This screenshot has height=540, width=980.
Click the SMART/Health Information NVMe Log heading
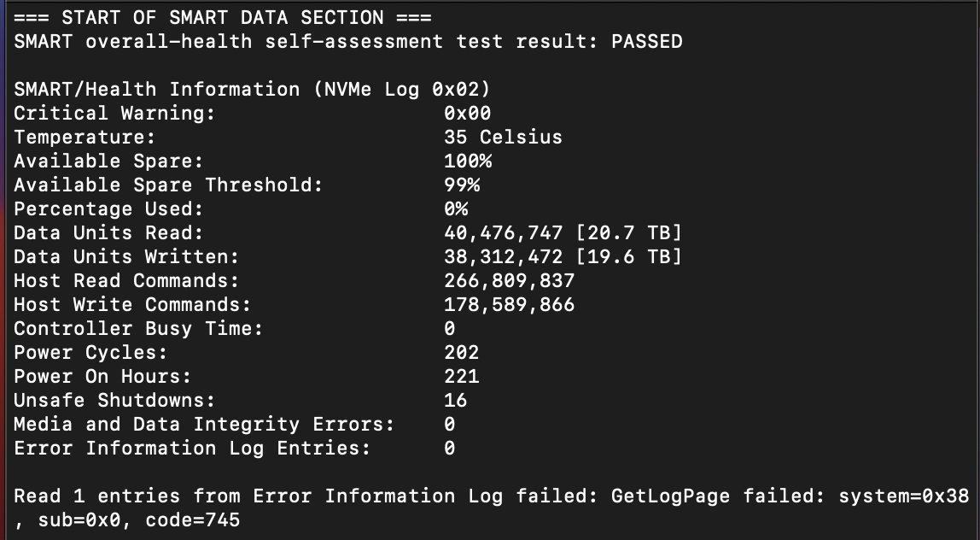click(252, 90)
